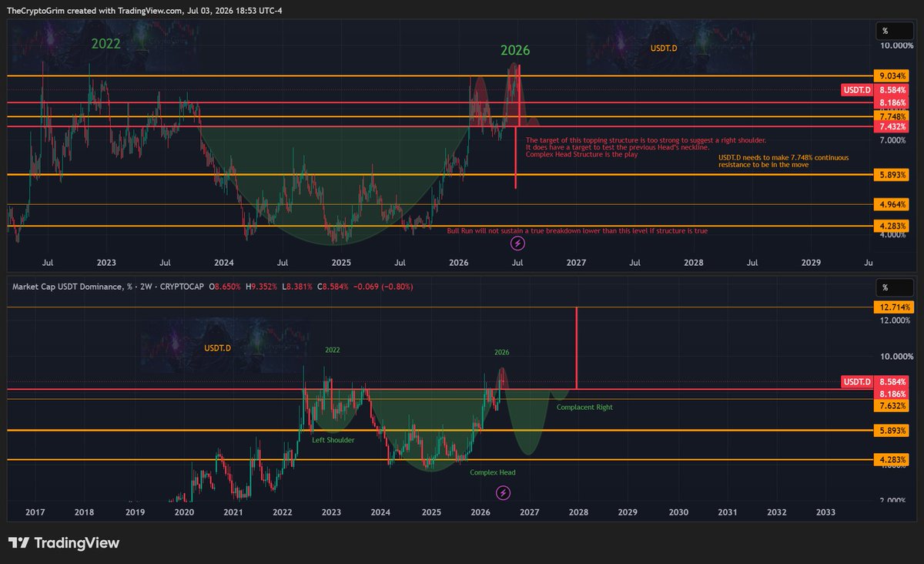Viewport: 924px width, 564px height.
Task: Click 2024 on the upper time axis
Action: pyautogui.click(x=224, y=263)
